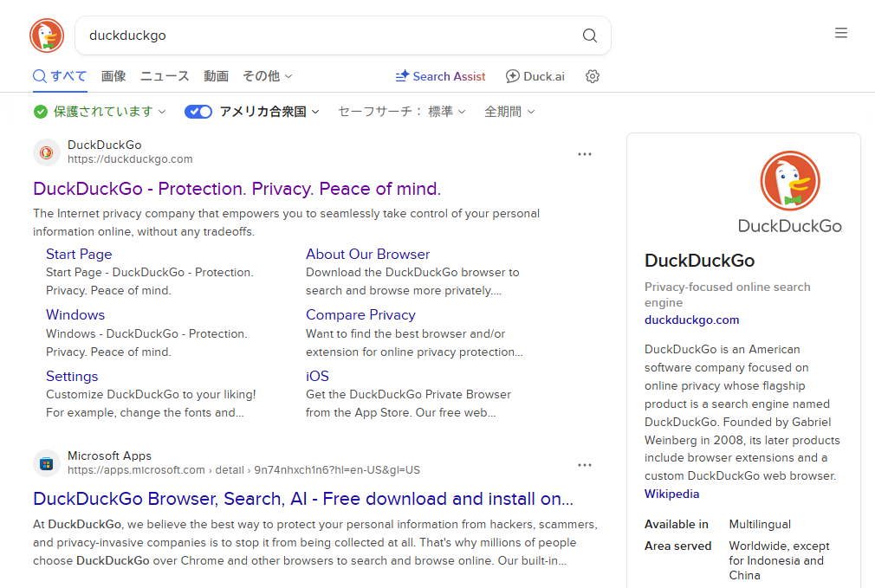
Task: Open the 全期間 time filter dropdown
Action: pos(509,112)
